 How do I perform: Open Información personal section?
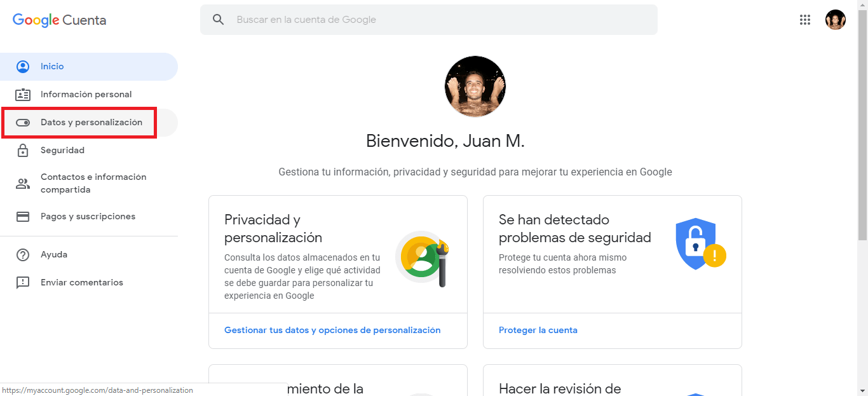89,95
